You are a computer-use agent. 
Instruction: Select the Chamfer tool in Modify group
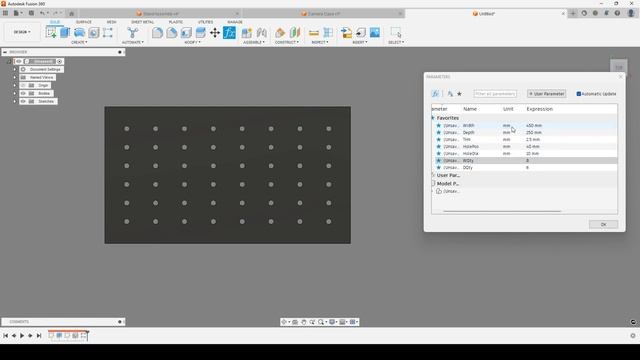coord(172,33)
